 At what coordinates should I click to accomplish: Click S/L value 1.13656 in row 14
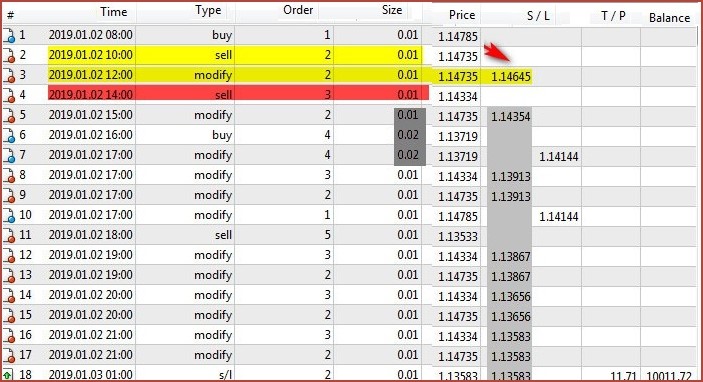(x=511, y=297)
